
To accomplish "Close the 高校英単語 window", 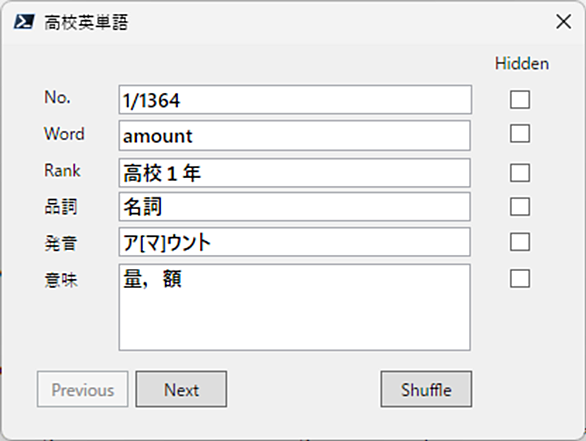I will [563, 22].
